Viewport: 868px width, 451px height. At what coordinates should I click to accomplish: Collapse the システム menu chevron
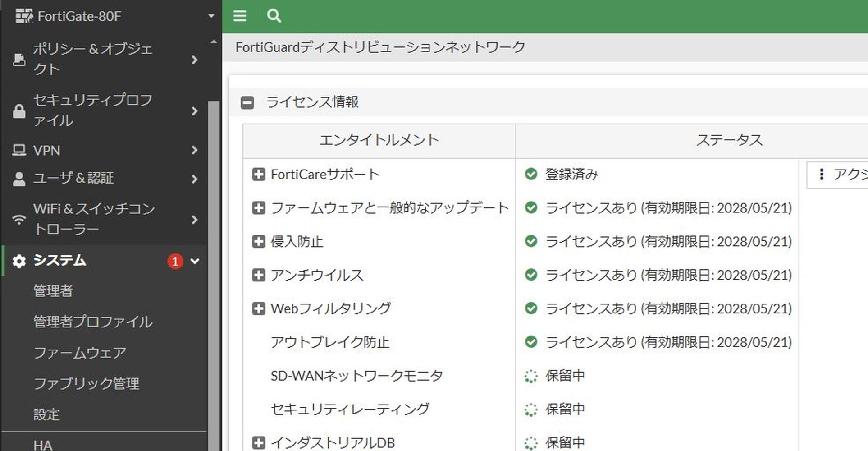[195, 261]
